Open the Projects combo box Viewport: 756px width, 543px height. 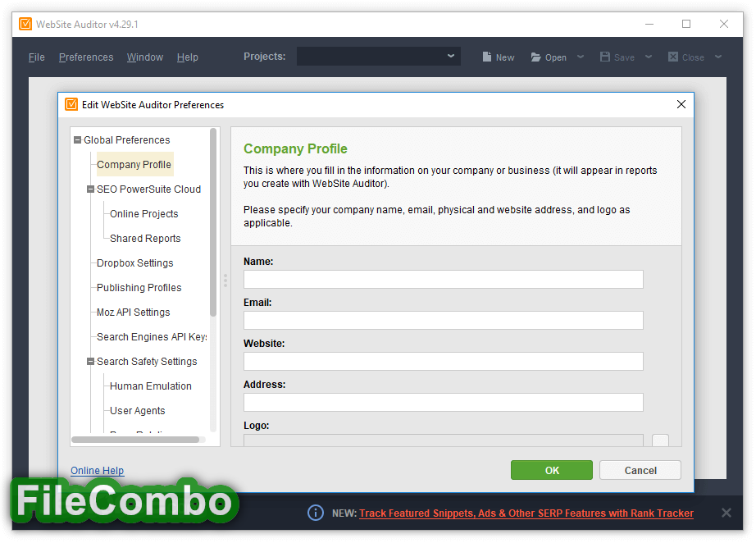[x=379, y=57]
